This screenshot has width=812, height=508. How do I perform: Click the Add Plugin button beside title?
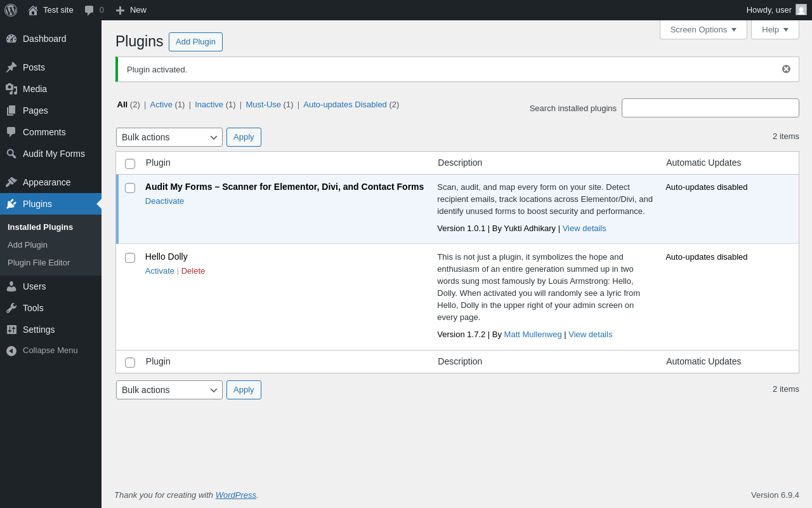click(195, 42)
